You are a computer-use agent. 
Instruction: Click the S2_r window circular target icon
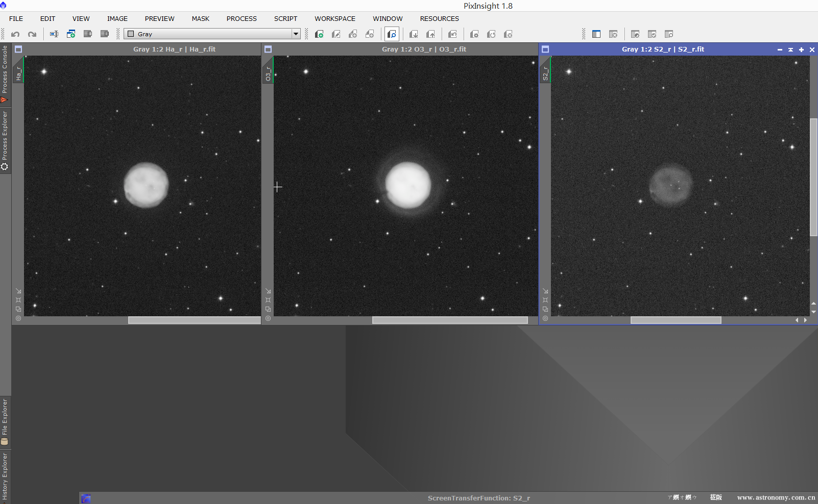coord(545,318)
